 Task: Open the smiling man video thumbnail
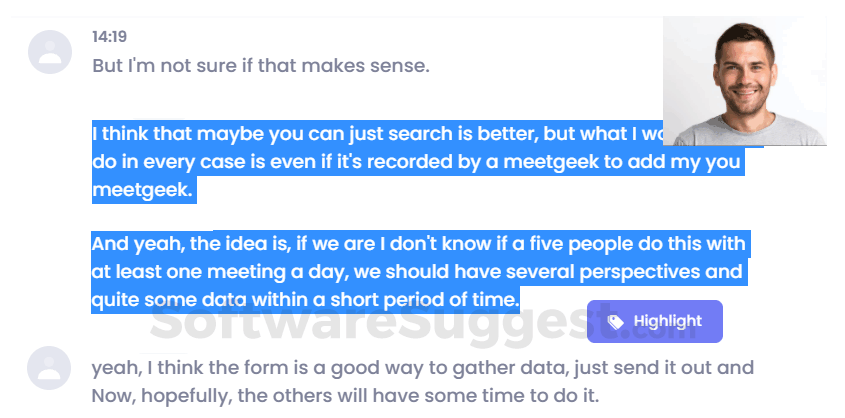pos(745,80)
